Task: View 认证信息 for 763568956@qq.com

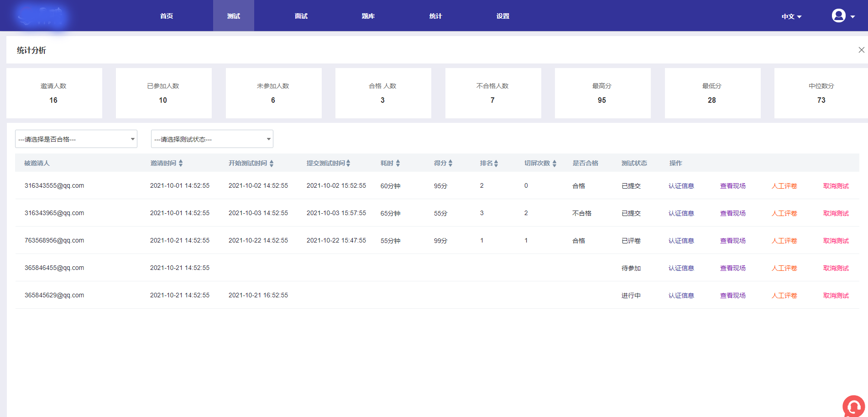Action: (x=681, y=241)
